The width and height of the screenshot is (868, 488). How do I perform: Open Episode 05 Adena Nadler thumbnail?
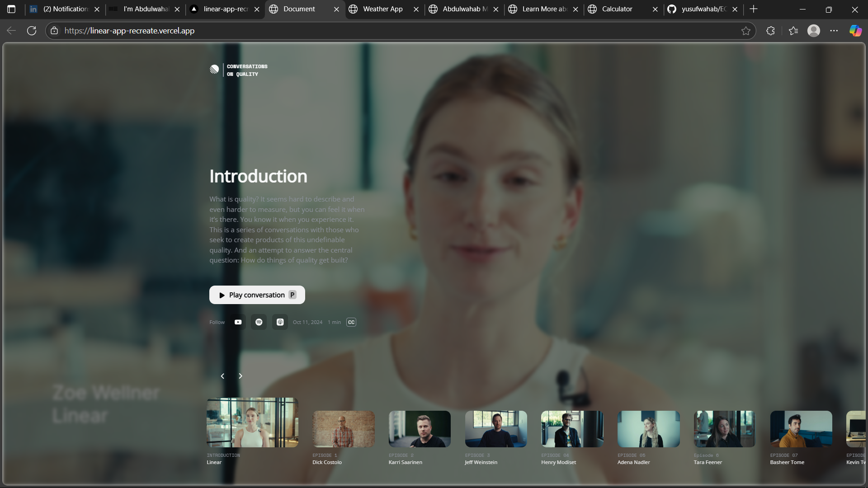pos(649,429)
